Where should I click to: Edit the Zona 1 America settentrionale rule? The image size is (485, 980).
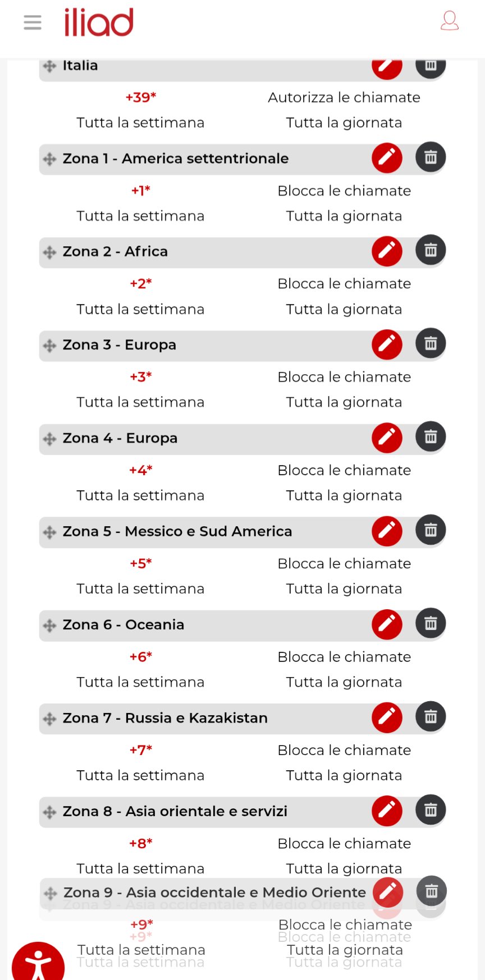[387, 158]
